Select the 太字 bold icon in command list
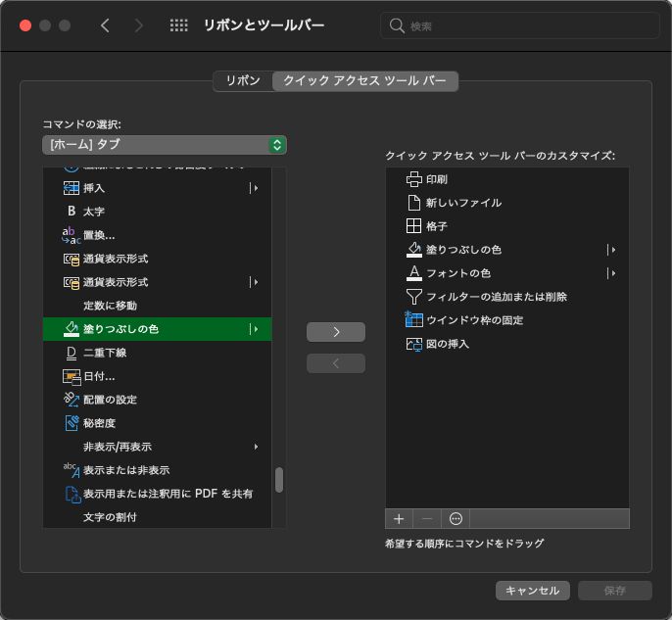Image resolution: width=672 pixels, height=620 pixels. click(x=71, y=211)
